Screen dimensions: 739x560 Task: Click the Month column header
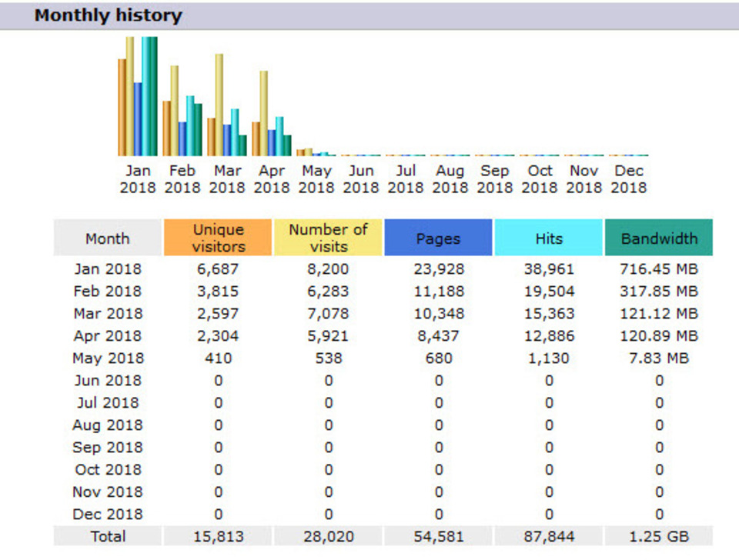coord(108,238)
